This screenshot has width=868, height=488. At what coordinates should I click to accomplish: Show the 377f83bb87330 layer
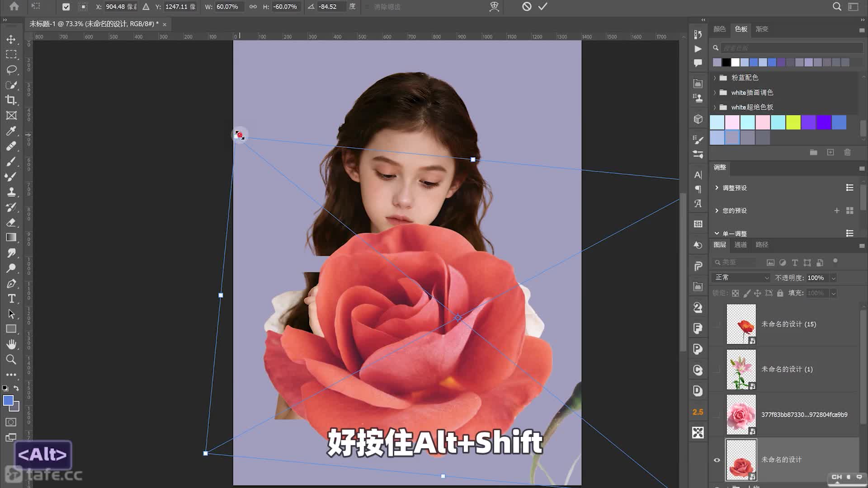pyautogui.click(x=717, y=415)
